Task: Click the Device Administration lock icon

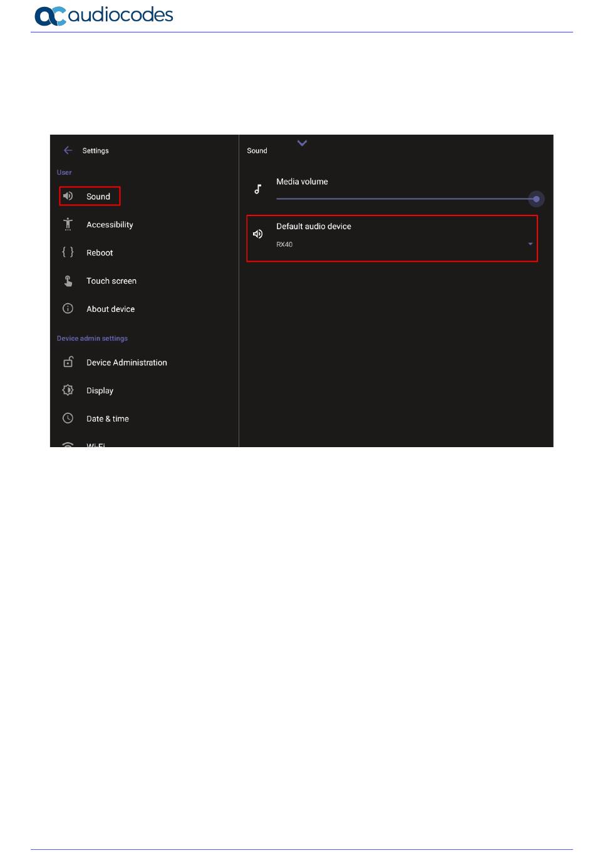Action: (68, 362)
